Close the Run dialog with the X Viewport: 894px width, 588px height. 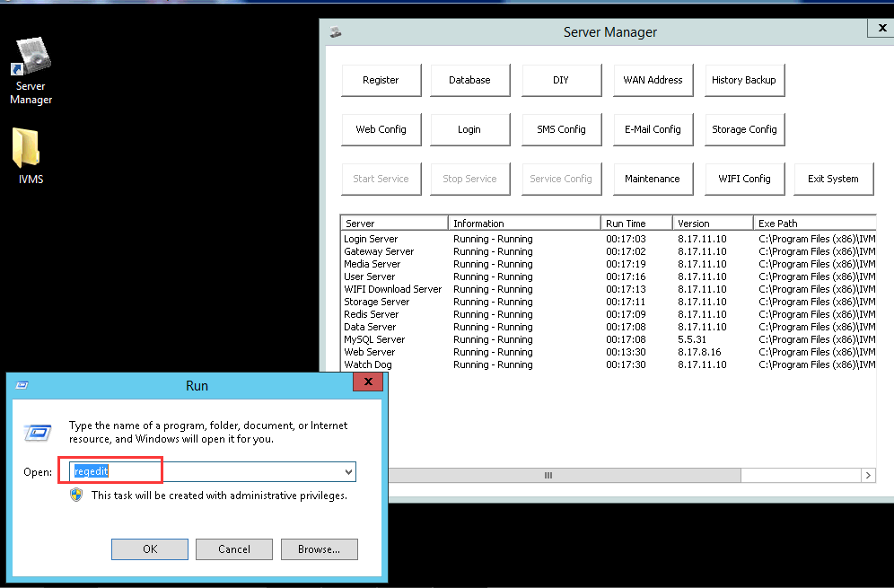(368, 382)
